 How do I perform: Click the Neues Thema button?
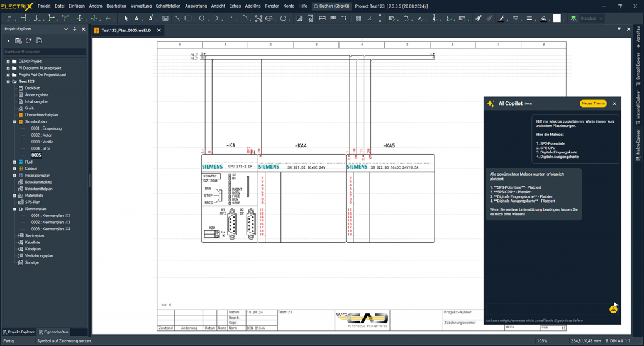tap(593, 103)
